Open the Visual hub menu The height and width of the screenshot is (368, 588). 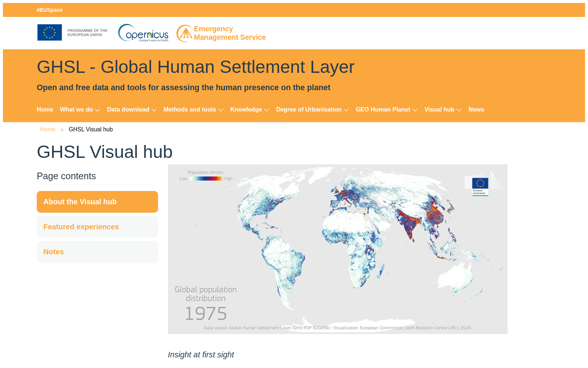click(439, 110)
